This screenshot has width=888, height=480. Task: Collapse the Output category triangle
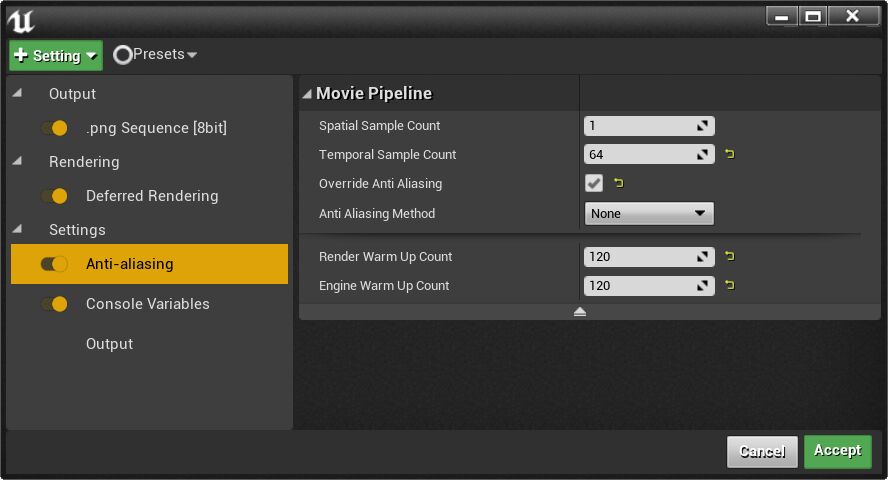[18, 93]
